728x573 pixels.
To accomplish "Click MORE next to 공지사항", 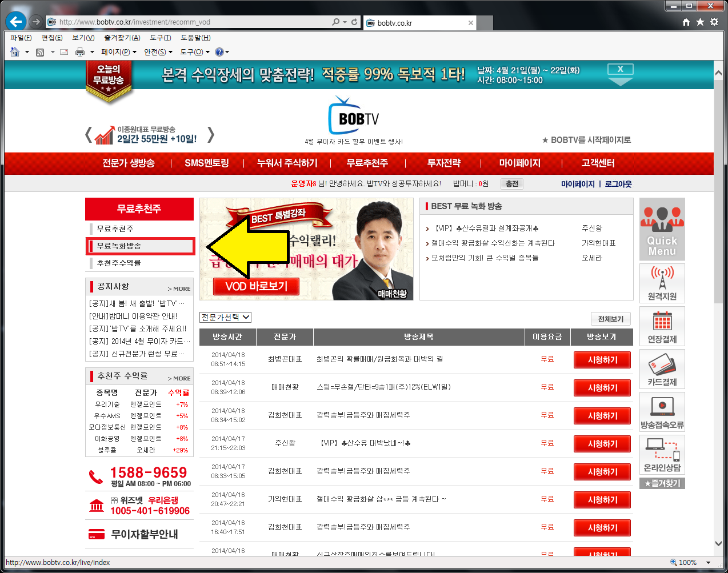I will (179, 288).
